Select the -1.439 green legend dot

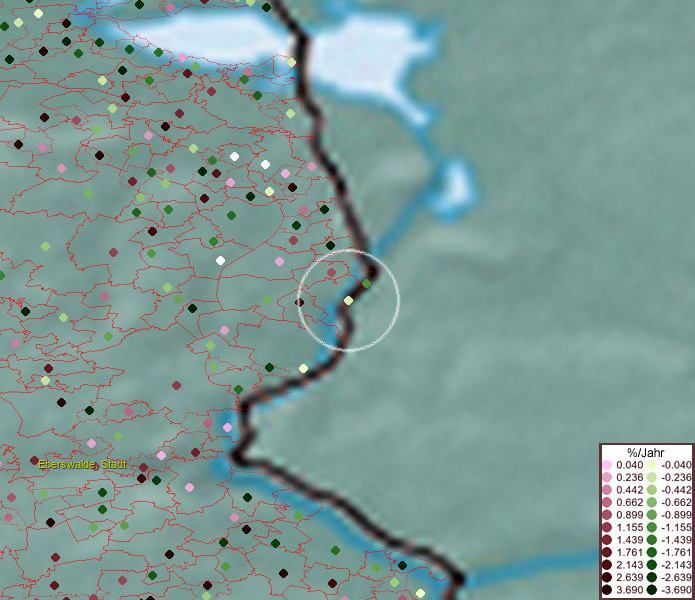tap(652, 540)
